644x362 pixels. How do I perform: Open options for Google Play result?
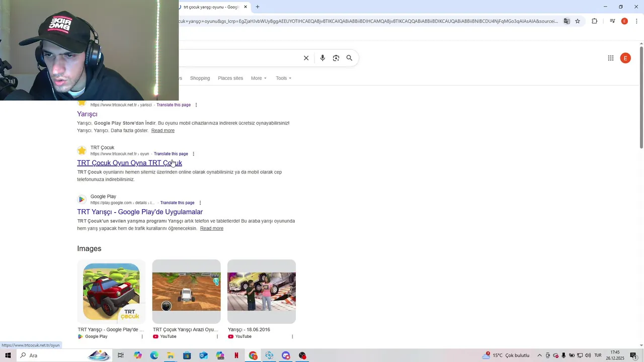[x=200, y=203]
